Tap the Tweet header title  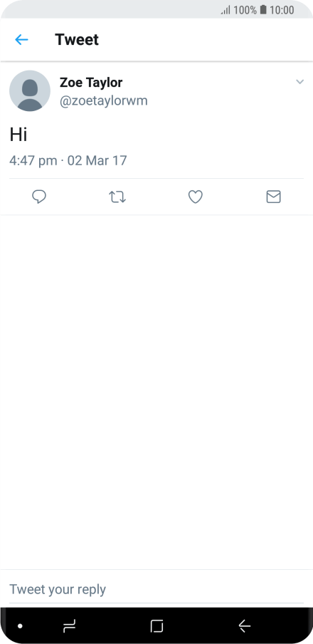point(77,39)
